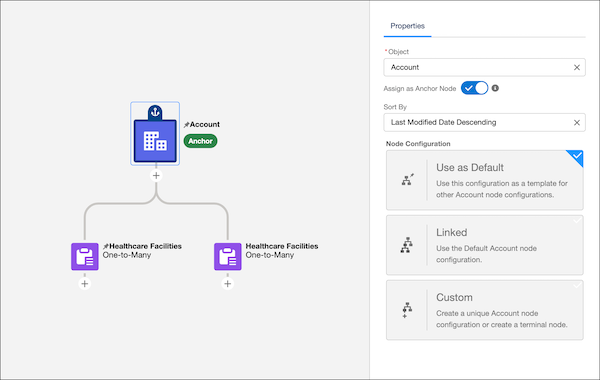Click the info icon next to anchor toggle
The image size is (600, 380).
(495, 88)
